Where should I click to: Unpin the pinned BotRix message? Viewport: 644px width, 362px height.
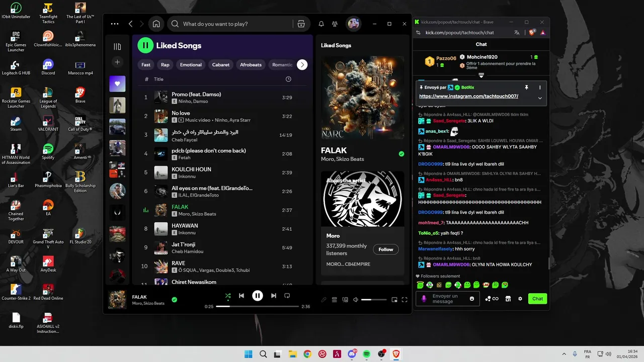click(x=528, y=87)
